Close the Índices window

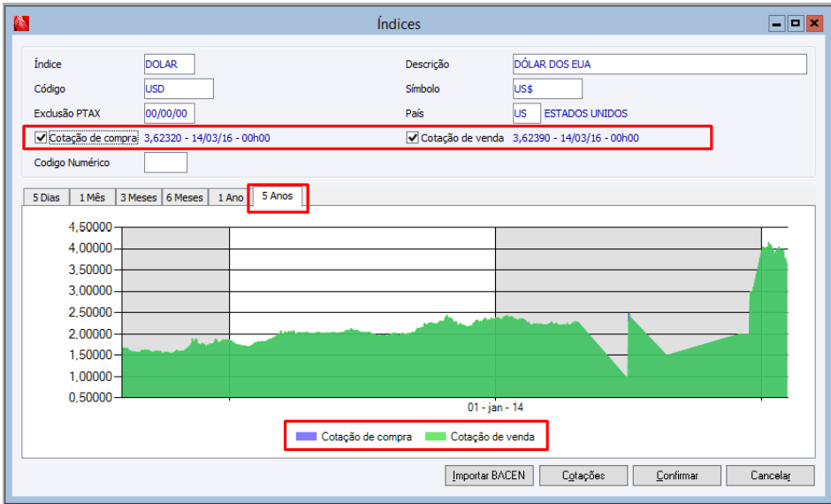[x=813, y=24]
